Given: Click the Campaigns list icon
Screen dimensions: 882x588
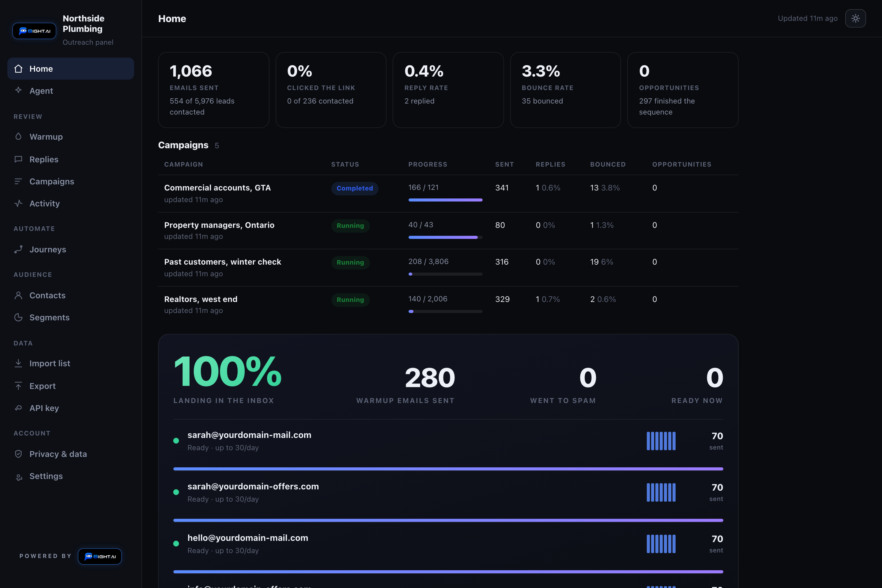Looking at the screenshot, I should pos(18,181).
